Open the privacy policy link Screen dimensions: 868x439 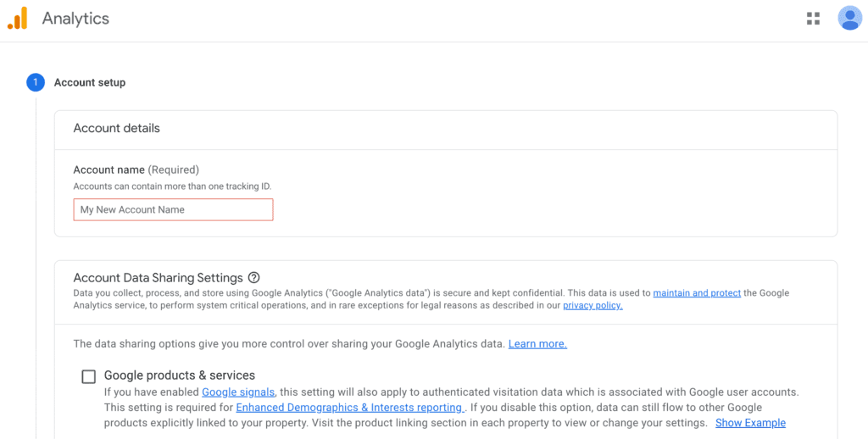593,306
